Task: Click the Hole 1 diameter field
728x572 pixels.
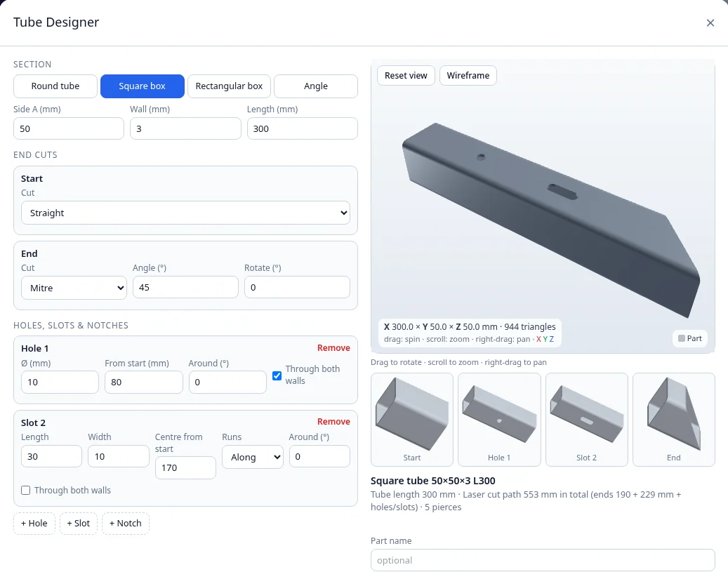Action: 60,382
